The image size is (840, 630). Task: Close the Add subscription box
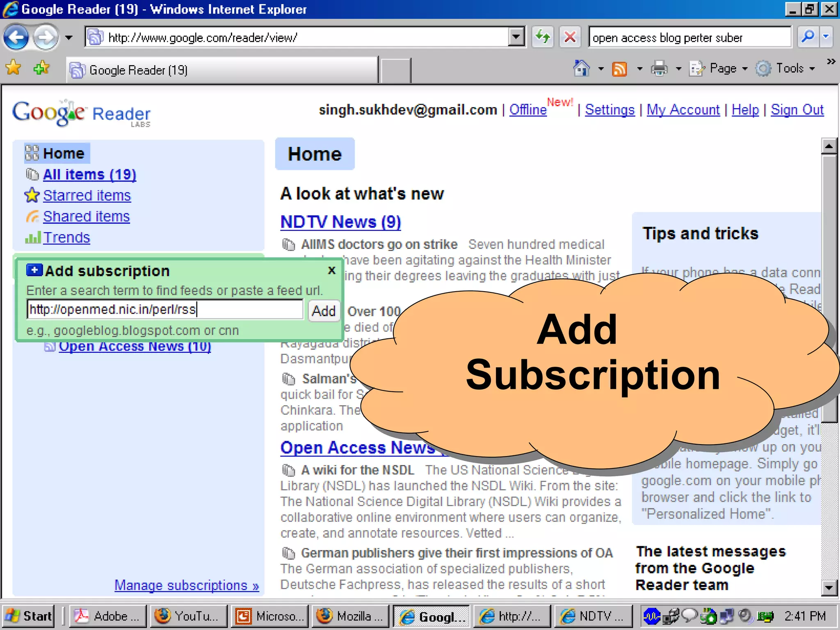tap(332, 270)
